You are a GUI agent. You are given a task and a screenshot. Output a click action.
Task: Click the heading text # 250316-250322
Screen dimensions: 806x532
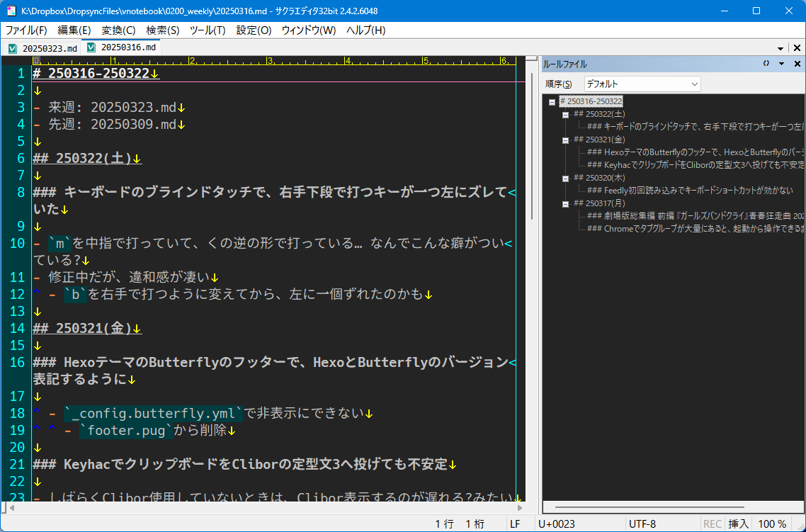click(x=91, y=74)
